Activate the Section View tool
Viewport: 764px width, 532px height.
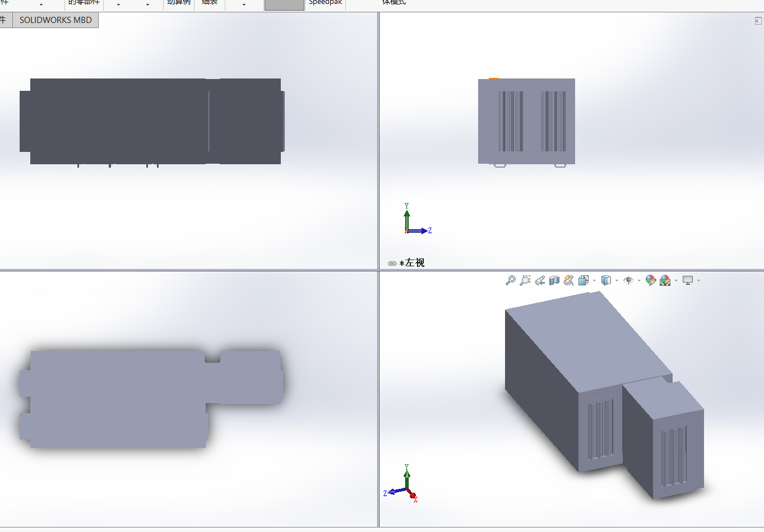[554, 280]
